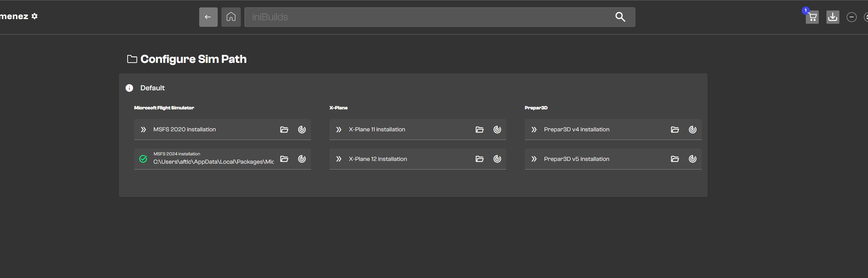The width and height of the screenshot is (868, 278).
Task: Auto-detect Prepar3D v4 installation path
Action: click(693, 129)
